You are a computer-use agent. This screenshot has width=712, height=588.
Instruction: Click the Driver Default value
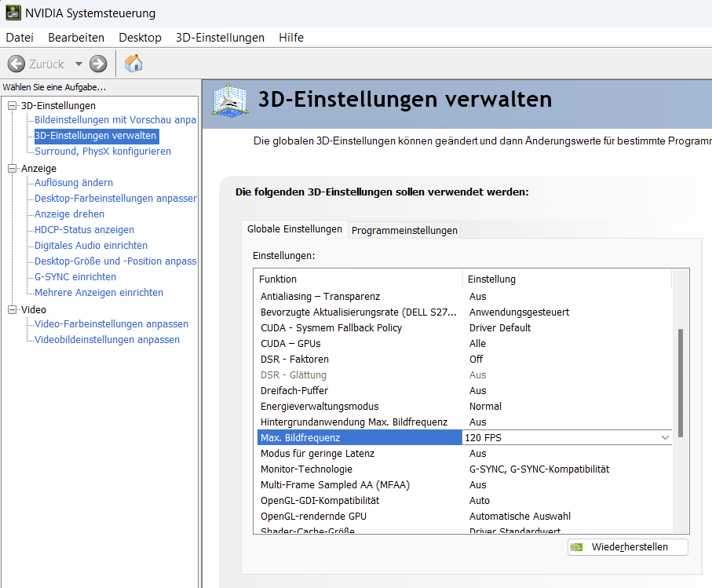[500, 328]
